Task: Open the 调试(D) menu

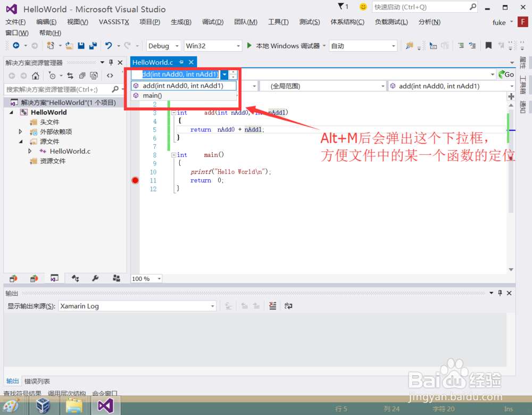Action: pyautogui.click(x=212, y=22)
